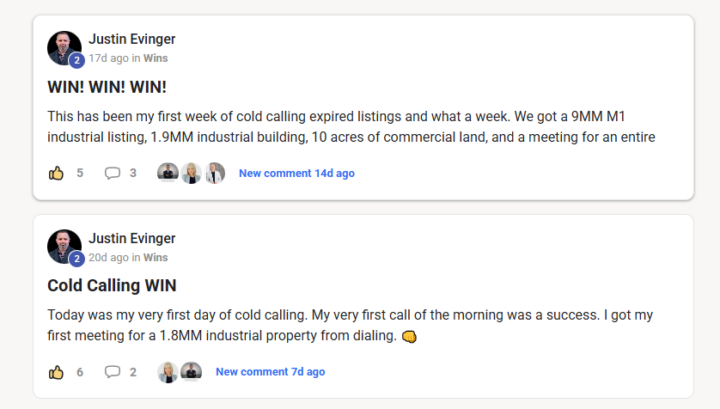The width and height of the screenshot is (720, 409).
Task: Go to Wins category from 17d ago post
Action: (155, 58)
